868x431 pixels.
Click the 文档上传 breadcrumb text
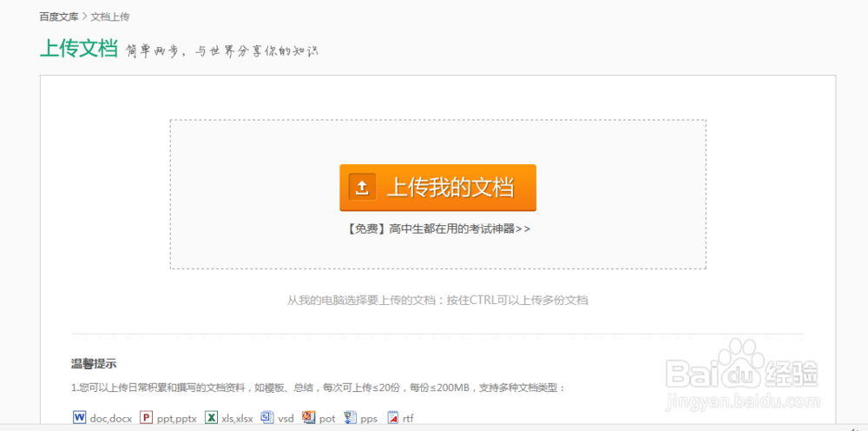(110, 17)
